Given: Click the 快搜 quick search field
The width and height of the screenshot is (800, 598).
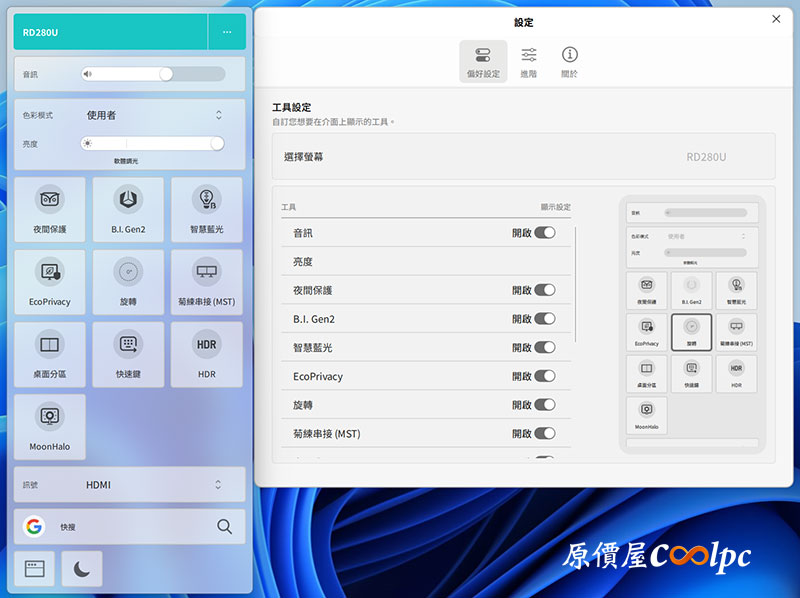Looking at the screenshot, I should tap(130, 526).
